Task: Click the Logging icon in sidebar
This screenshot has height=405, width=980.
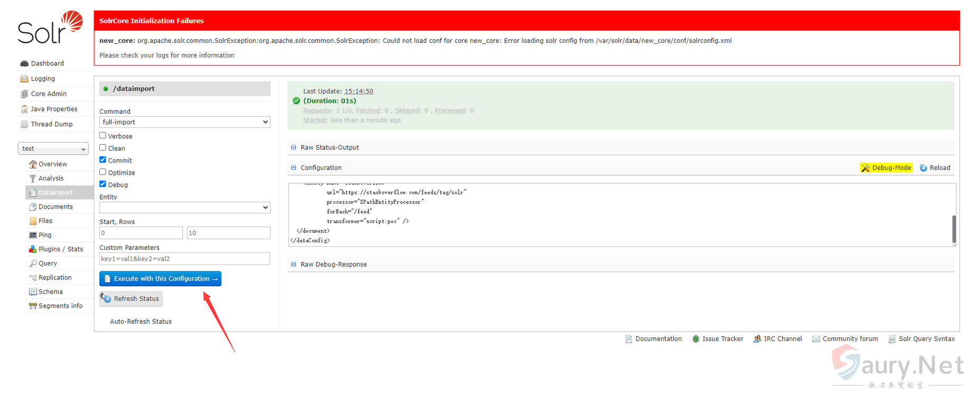Action: coord(24,79)
